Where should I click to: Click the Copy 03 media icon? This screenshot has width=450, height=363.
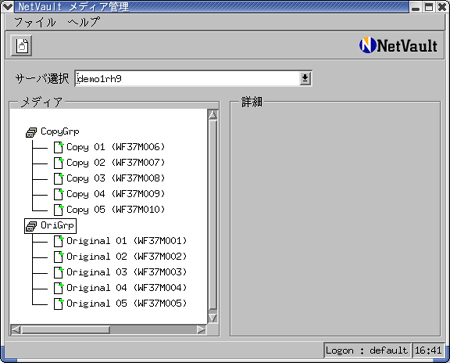[x=59, y=178]
